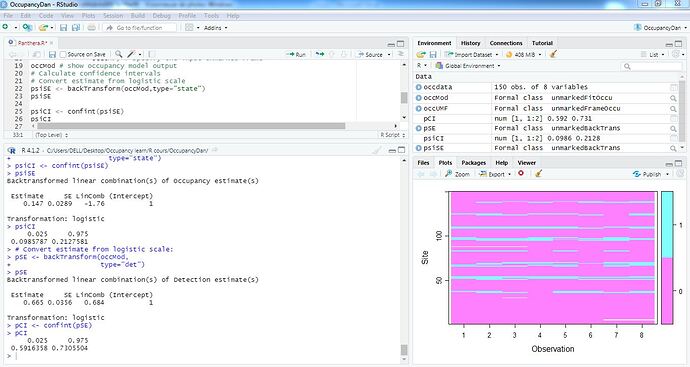Viewport: 690px width, 367px height.
Task: Maximize the Source editor pane
Action: [400, 44]
